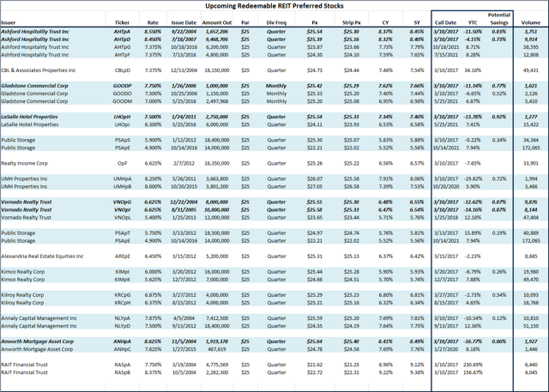Select call date '3/15/2017' in AREpE row

click(x=446, y=256)
